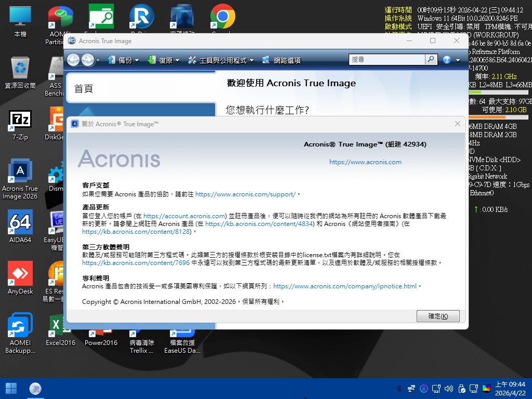This screenshot has width=532, height=399.
Task: Click the blue help question mark icon
Action: tap(446, 60)
